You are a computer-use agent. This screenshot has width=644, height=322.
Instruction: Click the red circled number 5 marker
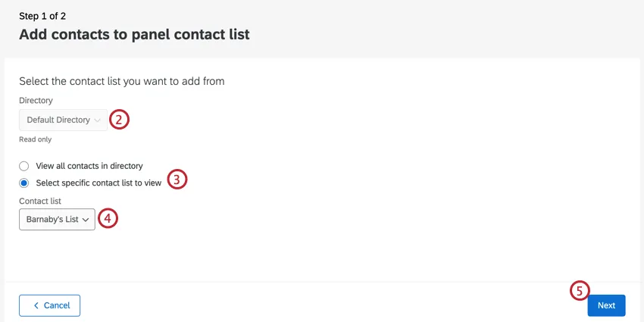[580, 291]
